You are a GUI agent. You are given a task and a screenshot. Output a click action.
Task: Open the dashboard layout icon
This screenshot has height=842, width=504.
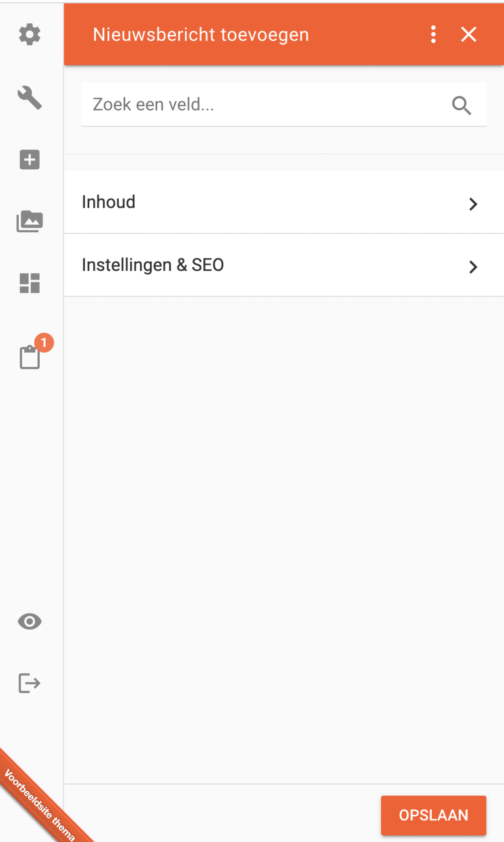pos(30,283)
